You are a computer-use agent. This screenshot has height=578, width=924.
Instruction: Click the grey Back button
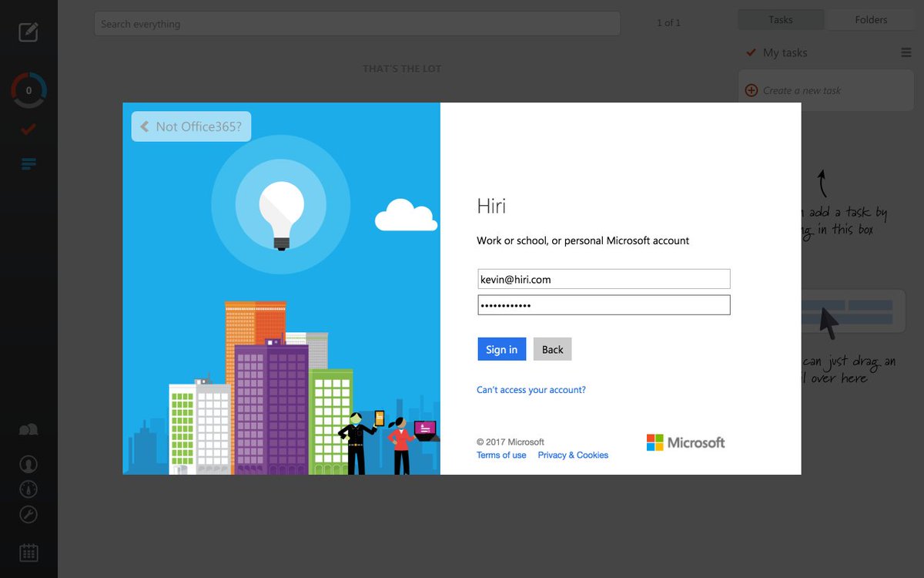pyautogui.click(x=552, y=349)
